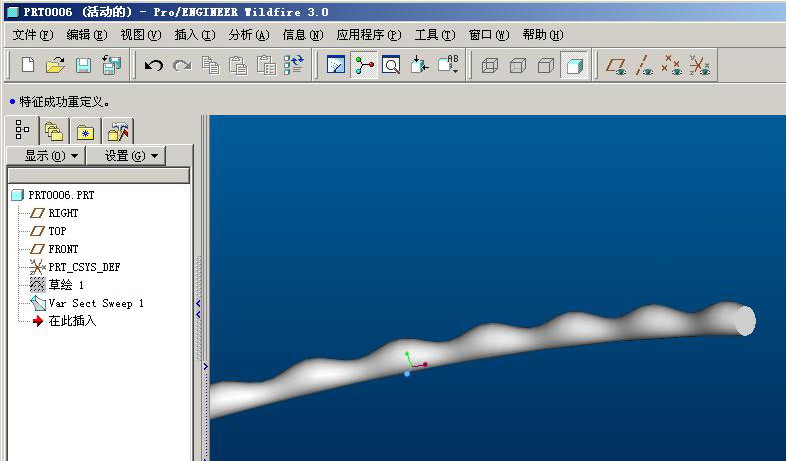Open the 帮助(H) menu

pos(543,35)
